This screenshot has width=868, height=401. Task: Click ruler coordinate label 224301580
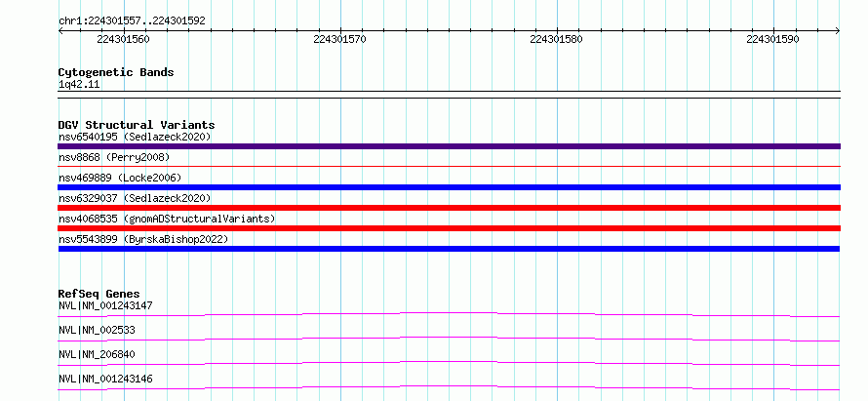556,39
